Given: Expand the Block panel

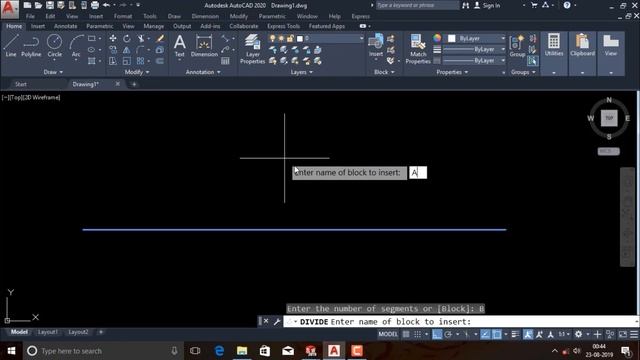Looking at the screenshot, I should pos(384,72).
